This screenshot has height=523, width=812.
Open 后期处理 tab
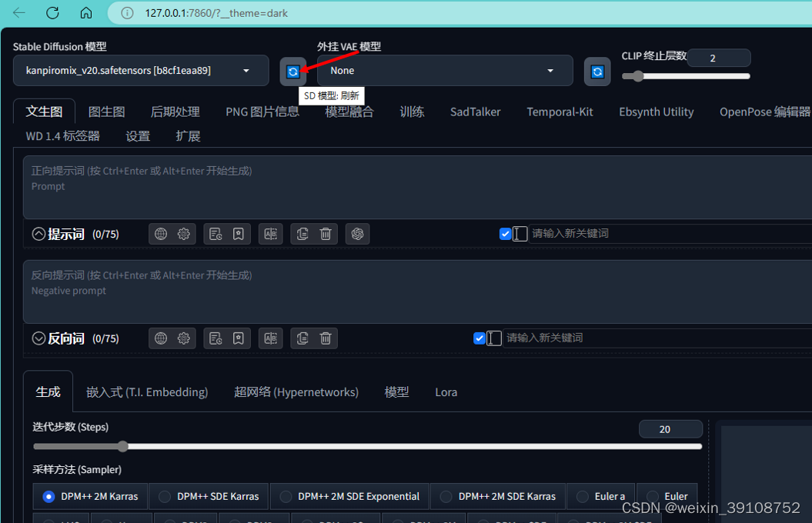[x=175, y=112]
